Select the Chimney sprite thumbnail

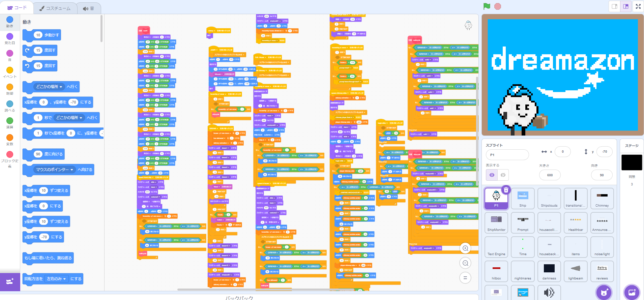coord(602,199)
